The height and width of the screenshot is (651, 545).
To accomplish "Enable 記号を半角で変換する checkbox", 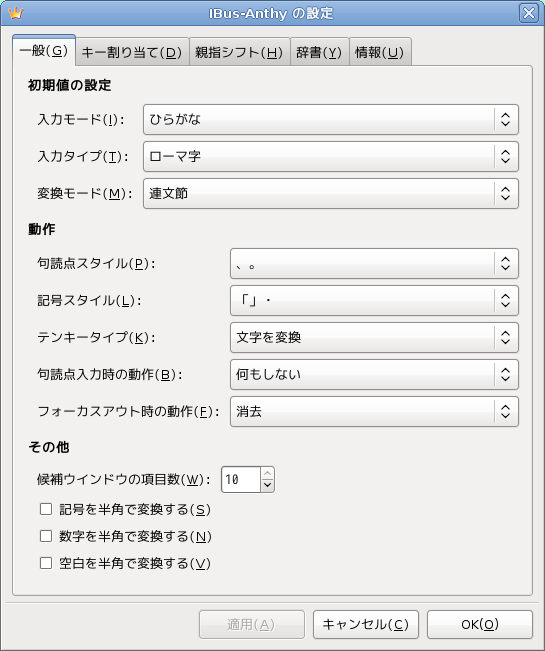I will (x=46, y=509).
